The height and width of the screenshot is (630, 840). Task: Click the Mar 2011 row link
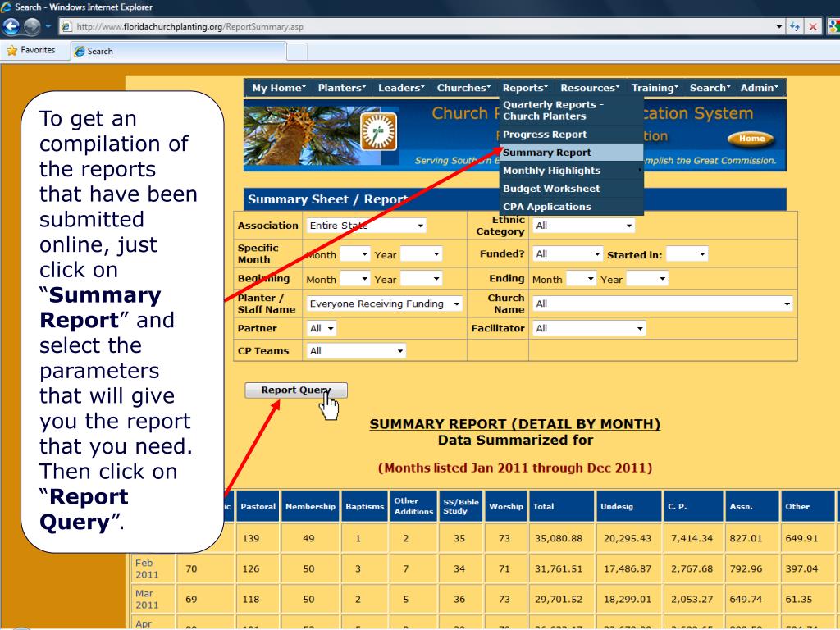146,600
